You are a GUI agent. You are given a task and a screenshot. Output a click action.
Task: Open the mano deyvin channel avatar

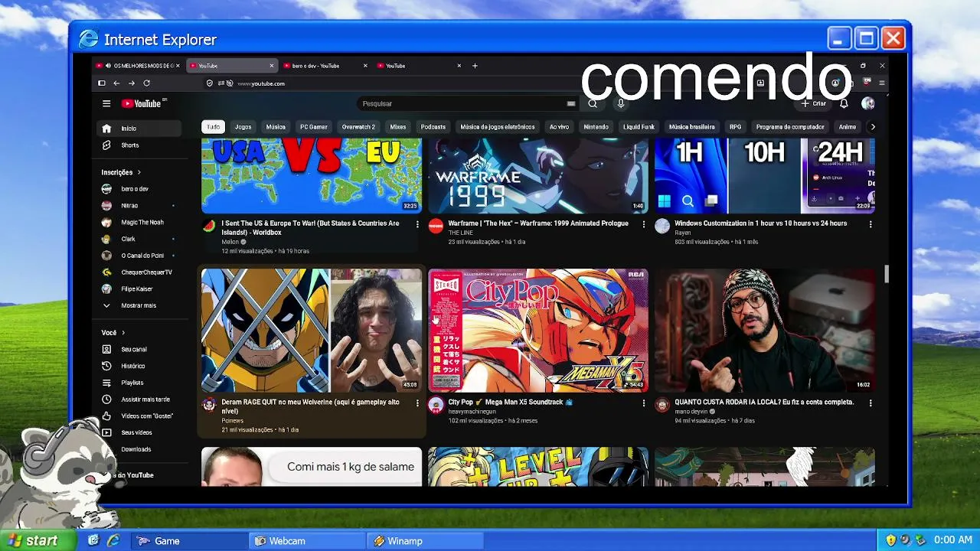coord(662,404)
